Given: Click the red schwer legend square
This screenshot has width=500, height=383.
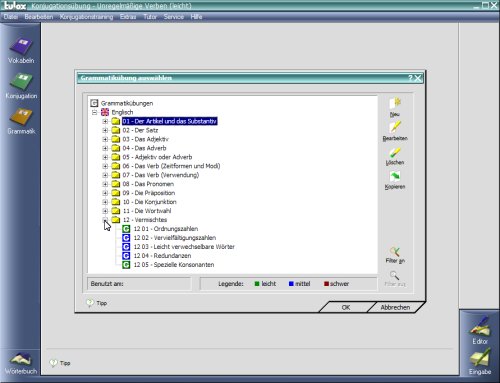Looking at the screenshot, I should point(326,284).
